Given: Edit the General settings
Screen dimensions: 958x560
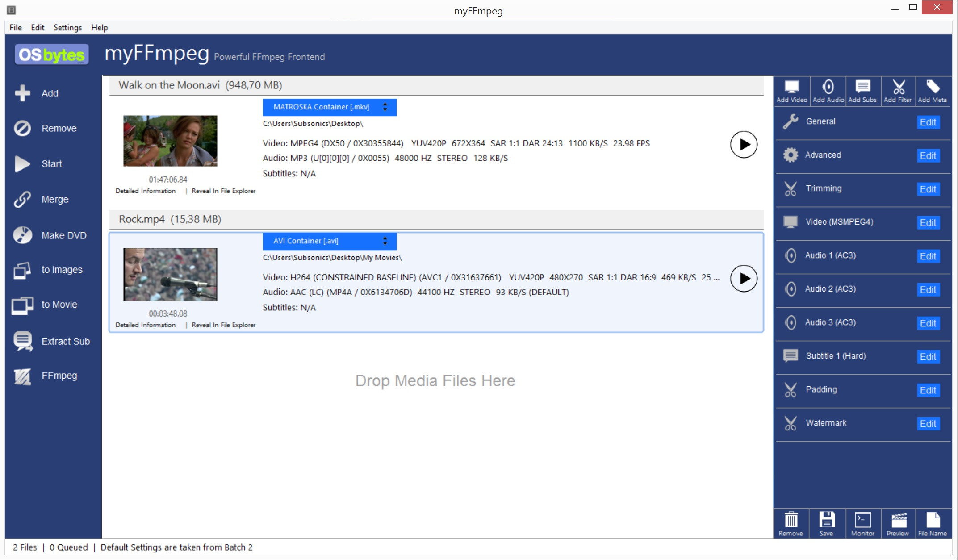Looking at the screenshot, I should pos(928,122).
